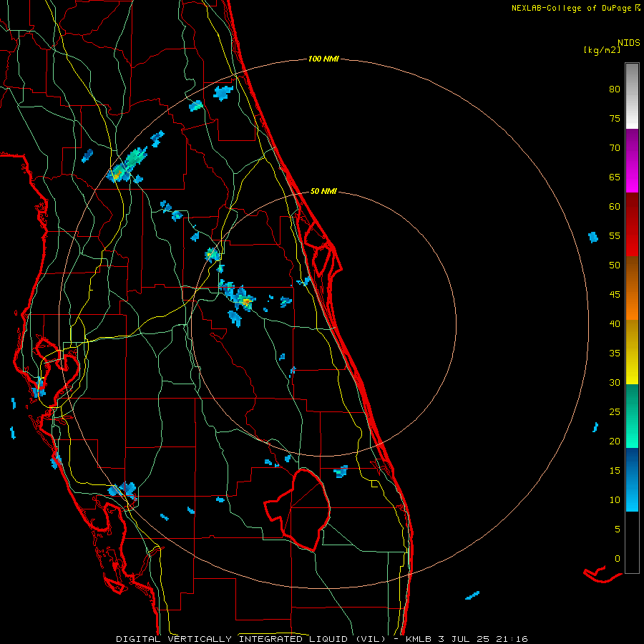Click the KMLB station identifier

(x=419, y=639)
